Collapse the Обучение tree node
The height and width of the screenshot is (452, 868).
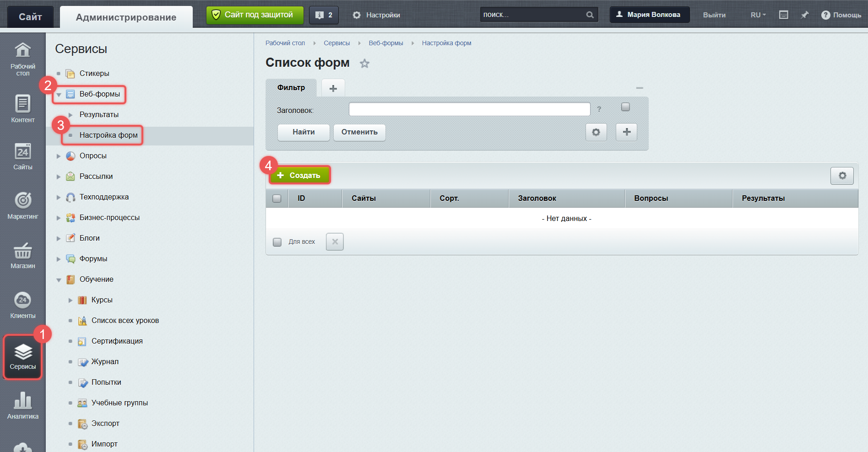(x=59, y=280)
